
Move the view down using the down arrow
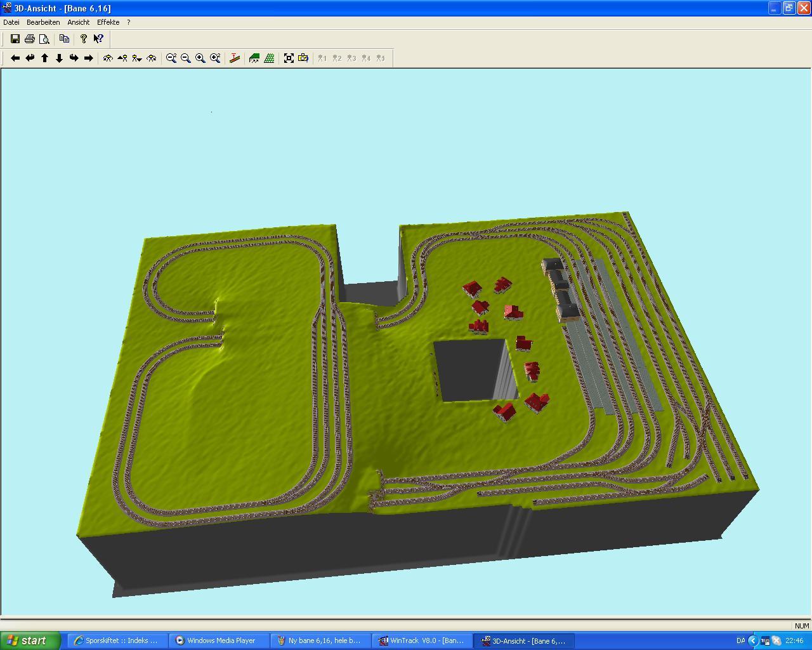(59, 58)
